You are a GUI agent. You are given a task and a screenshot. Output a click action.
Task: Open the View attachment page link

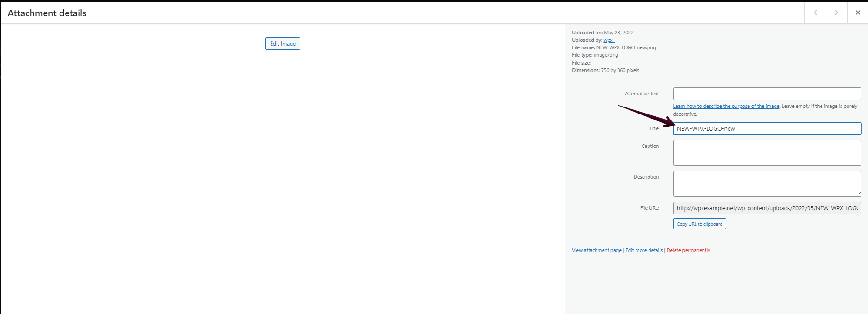[596, 250]
